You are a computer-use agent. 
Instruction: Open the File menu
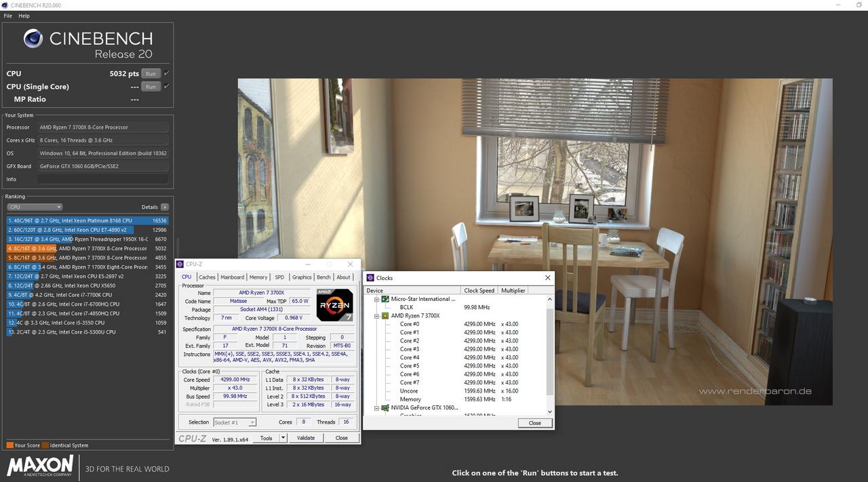coord(8,16)
